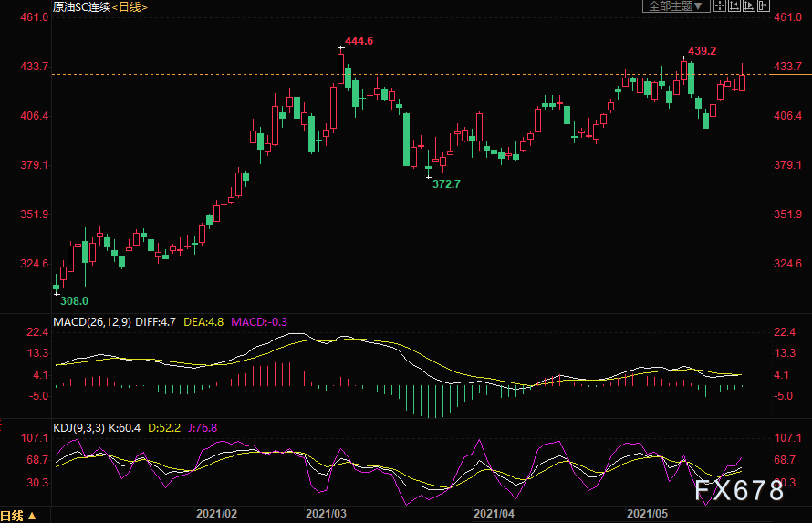
Task: Click the <日线> period label in title
Action: pos(129,6)
